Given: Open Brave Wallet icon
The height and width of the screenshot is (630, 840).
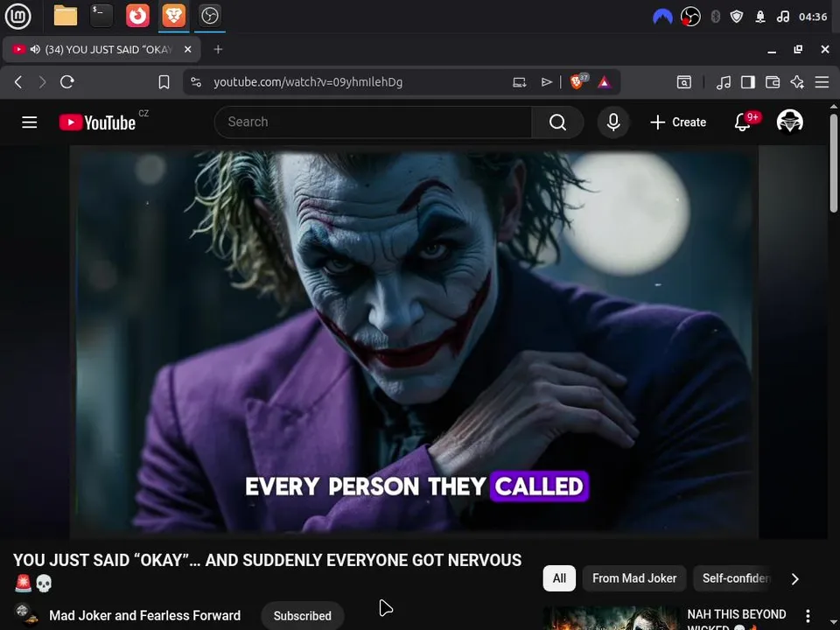Looking at the screenshot, I should coord(773,82).
